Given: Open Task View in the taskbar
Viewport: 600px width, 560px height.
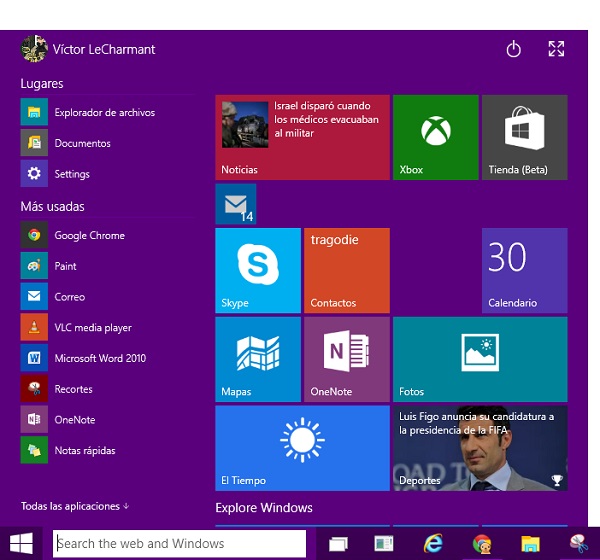Looking at the screenshot, I should click(x=338, y=544).
